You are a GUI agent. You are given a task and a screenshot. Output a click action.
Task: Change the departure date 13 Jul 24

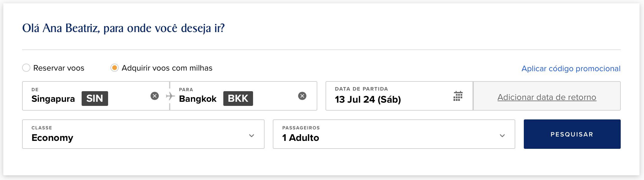tap(399, 96)
